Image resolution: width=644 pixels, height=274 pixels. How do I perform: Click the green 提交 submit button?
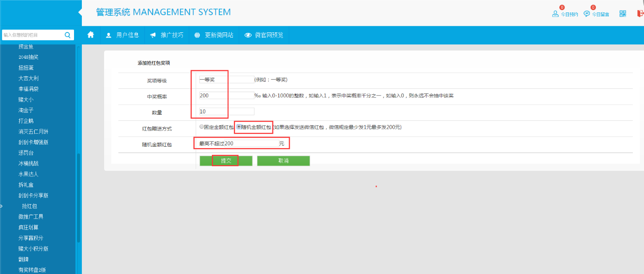[226, 161]
